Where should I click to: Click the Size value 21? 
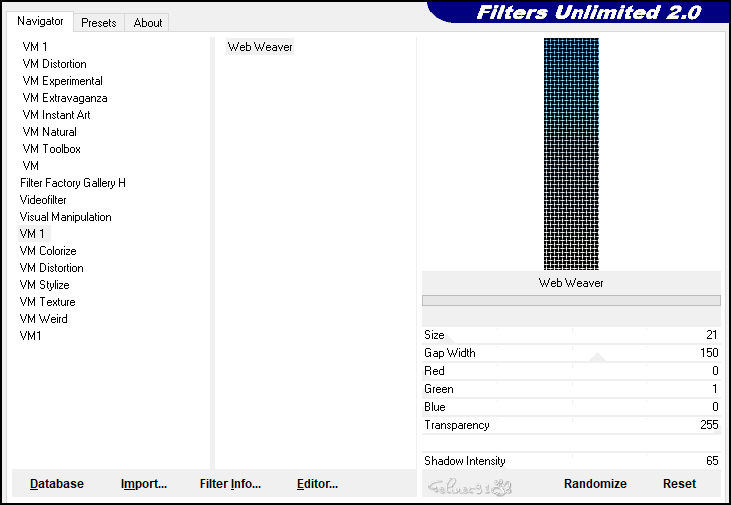(x=711, y=335)
